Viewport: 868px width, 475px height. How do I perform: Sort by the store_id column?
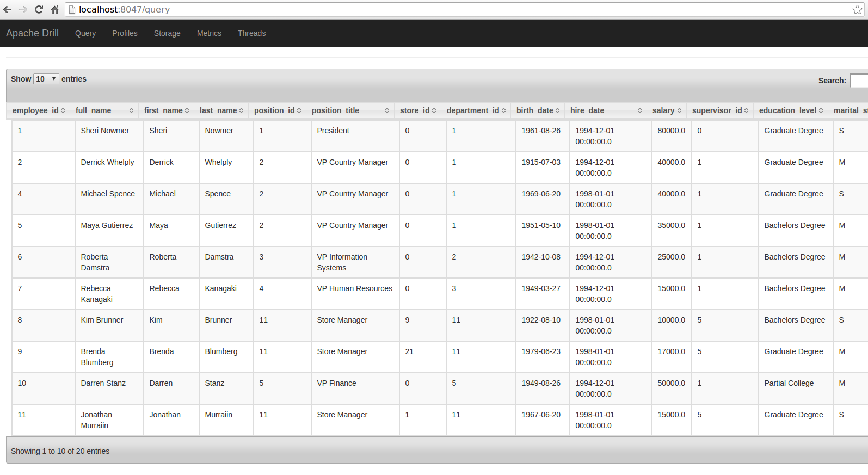[x=417, y=110]
